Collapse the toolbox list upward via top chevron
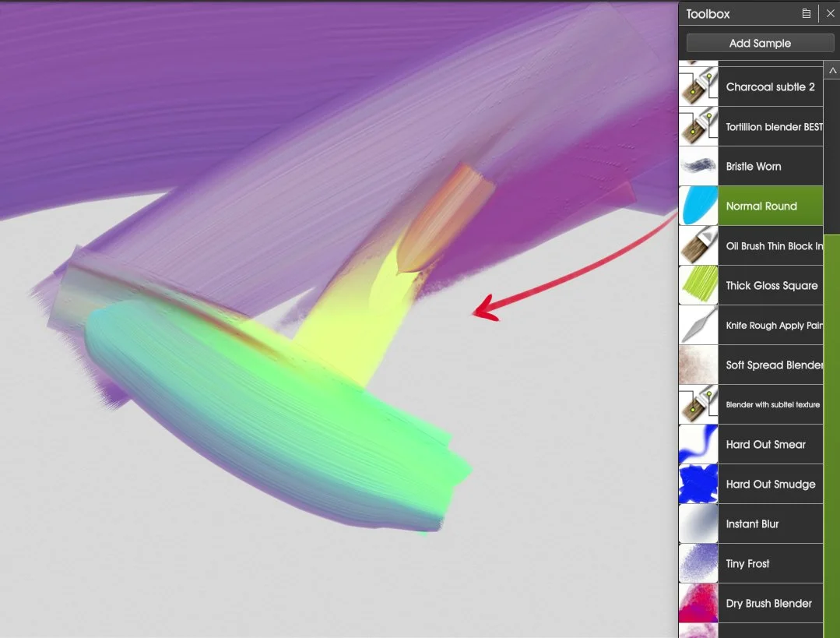The image size is (840, 638). click(835, 69)
